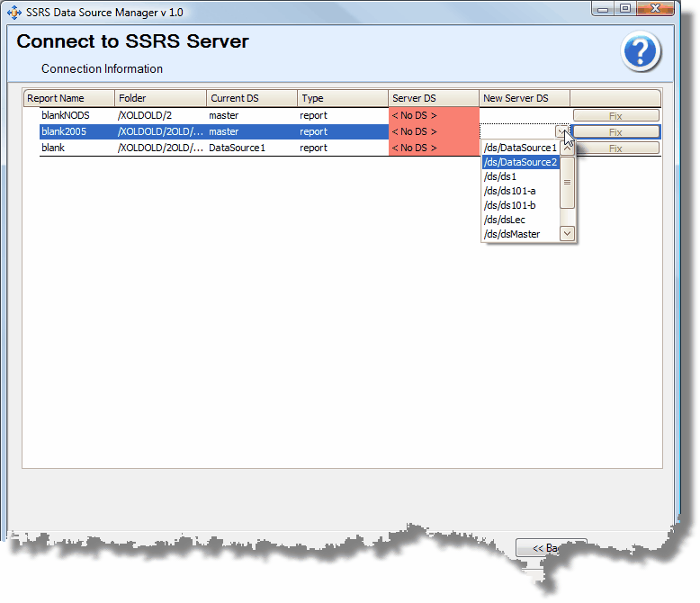Select /ds/DataSource1 from the dropdown list

(x=520, y=148)
